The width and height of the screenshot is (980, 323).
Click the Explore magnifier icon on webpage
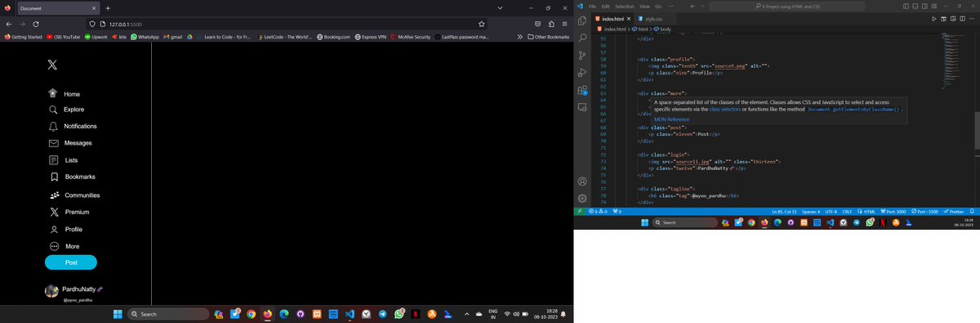click(x=53, y=110)
